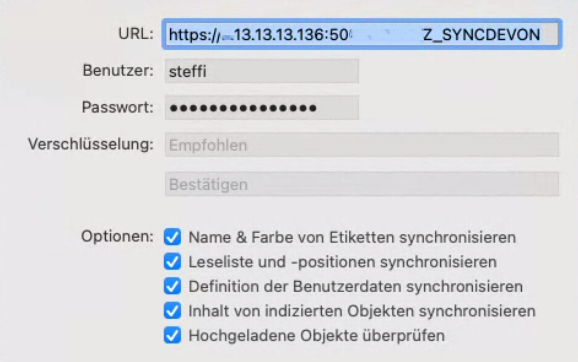The width and height of the screenshot is (578, 362).
Task: Click the Verschlüsselung field showing Empfohlen
Action: click(362, 145)
